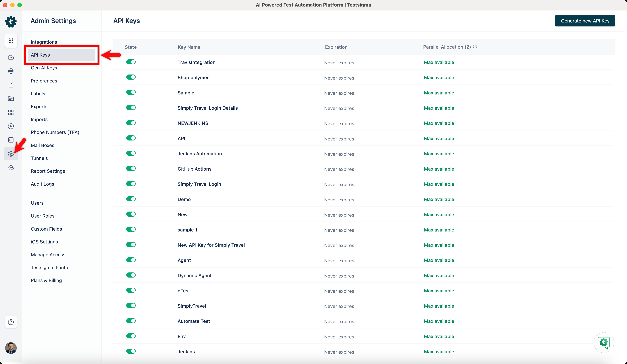Open the apps grid icon
The height and width of the screenshot is (364, 627).
pyautogui.click(x=11, y=41)
